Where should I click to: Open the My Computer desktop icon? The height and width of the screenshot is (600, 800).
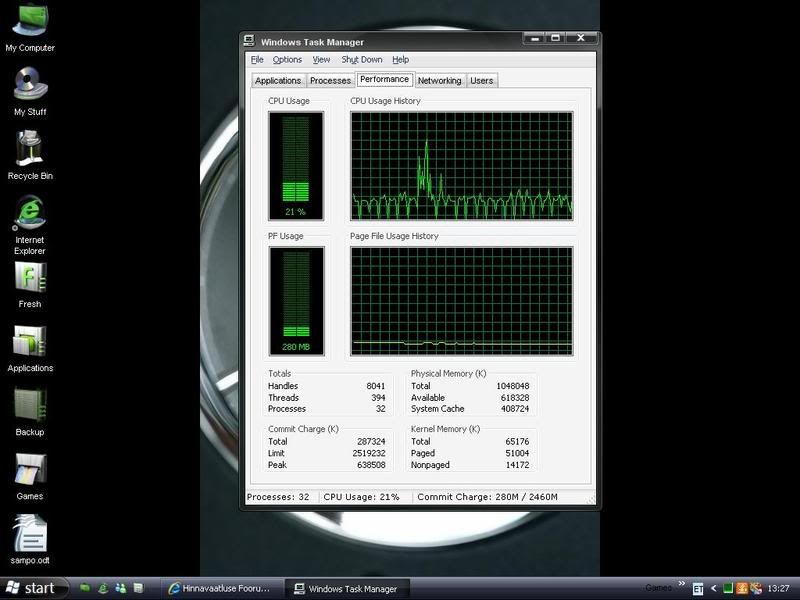pos(30,27)
